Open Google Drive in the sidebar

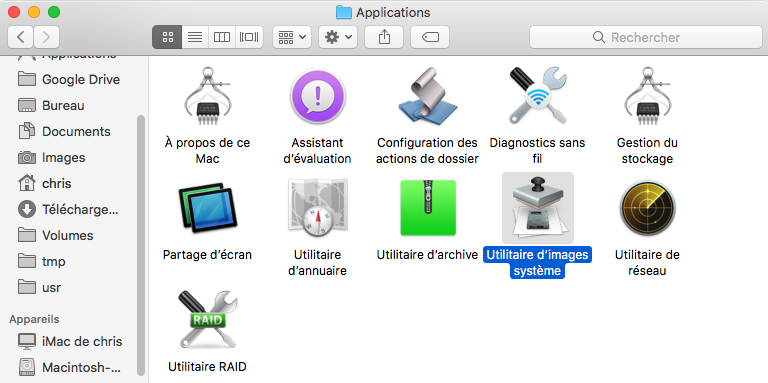pyautogui.click(x=69, y=79)
